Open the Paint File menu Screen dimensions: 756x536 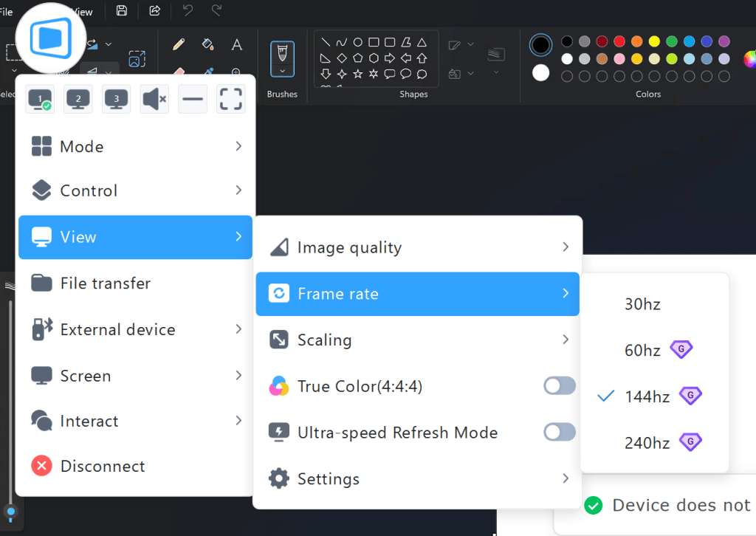[6, 12]
